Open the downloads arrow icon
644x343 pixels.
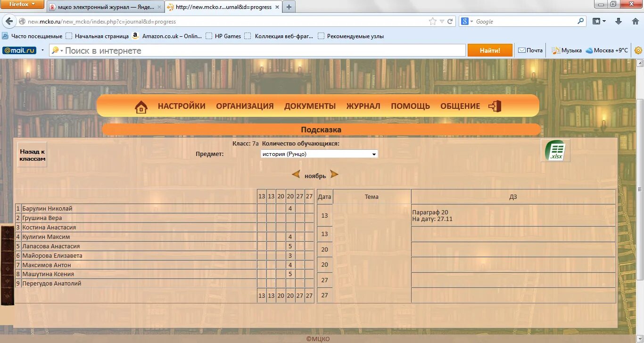pos(619,21)
